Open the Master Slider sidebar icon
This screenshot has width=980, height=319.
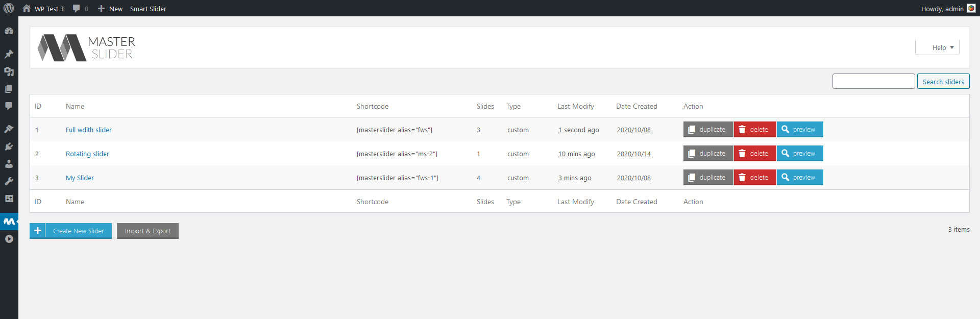(x=9, y=222)
